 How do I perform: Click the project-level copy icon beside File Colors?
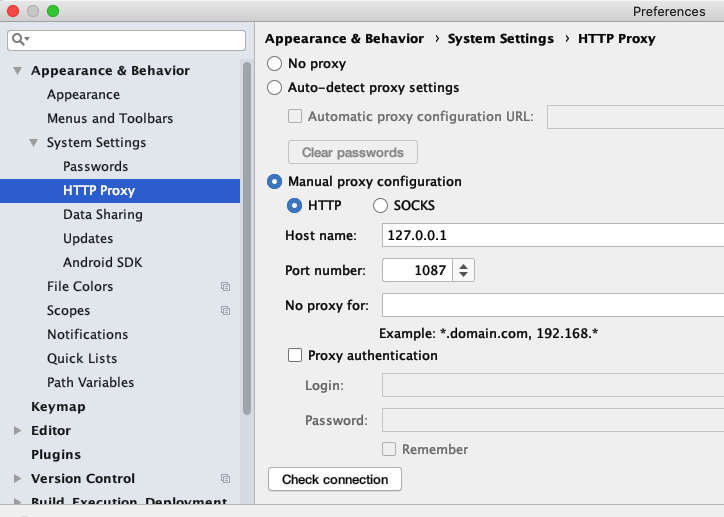click(225, 287)
